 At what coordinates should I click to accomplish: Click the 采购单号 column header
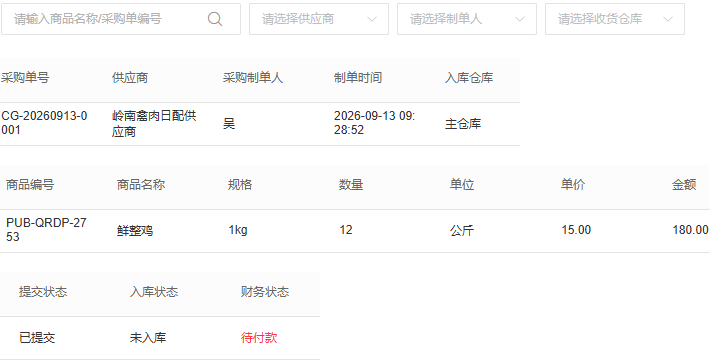tap(25, 78)
